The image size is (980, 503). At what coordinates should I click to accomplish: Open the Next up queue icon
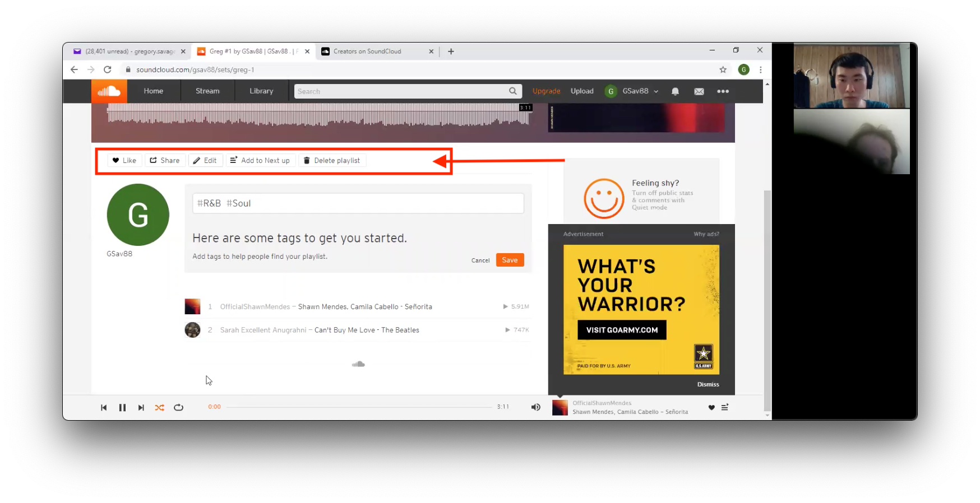click(x=725, y=407)
